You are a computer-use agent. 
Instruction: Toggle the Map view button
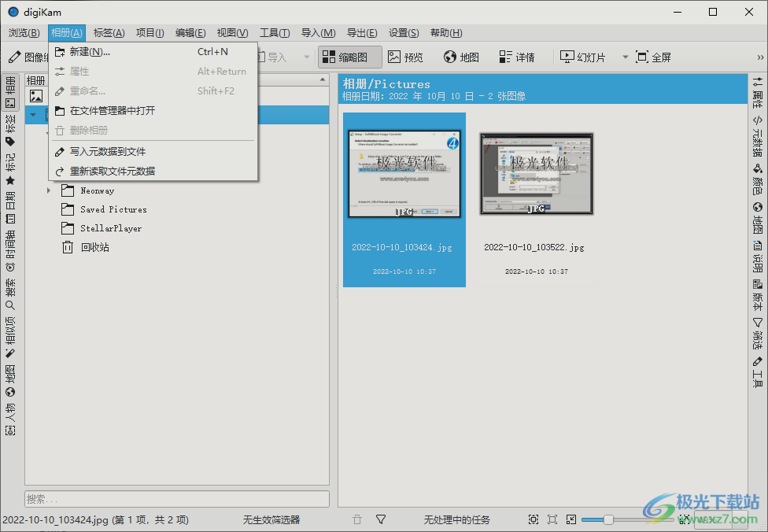coord(461,57)
